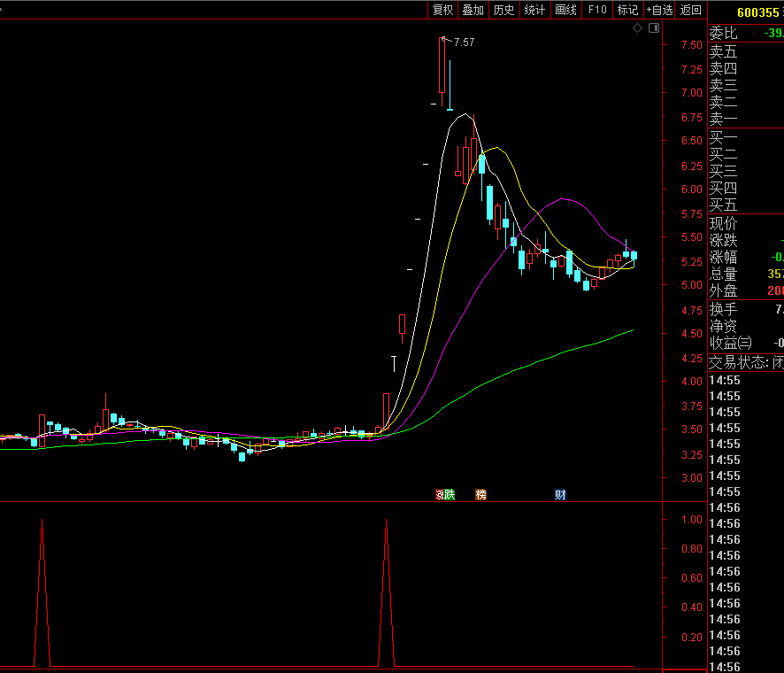Click the 榜 marker icon
This screenshot has width=784, height=673.
[x=480, y=495]
